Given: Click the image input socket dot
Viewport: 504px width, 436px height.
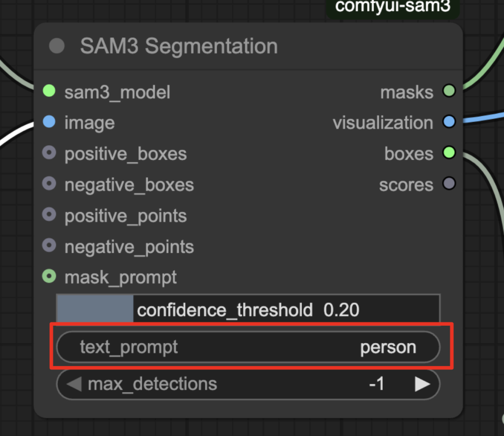Looking at the screenshot, I should click(x=49, y=122).
